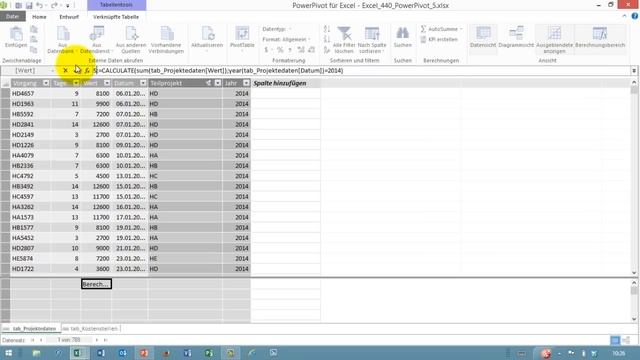This screenshot has height=360, width=640.
Task: Click the sort ascending icon
Action: pyautogui.click(x=327, y=29)
